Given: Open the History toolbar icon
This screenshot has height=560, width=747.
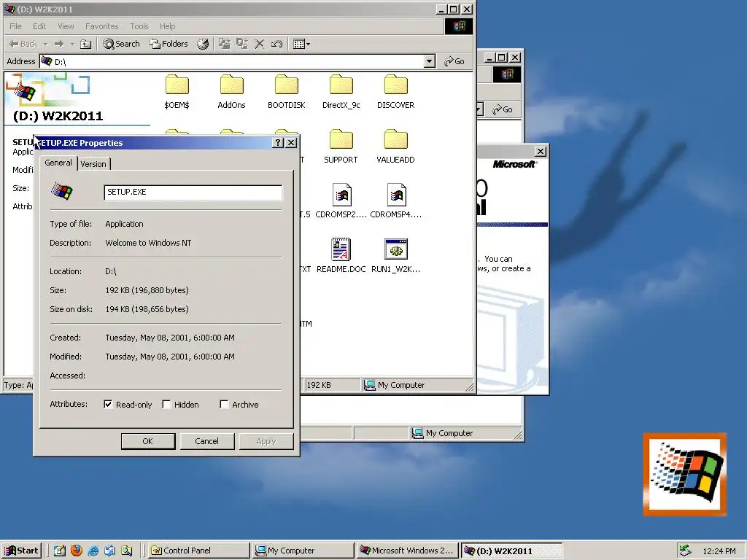Looking at the screenshot, I should pyautogui.click(x=203, y=44).
